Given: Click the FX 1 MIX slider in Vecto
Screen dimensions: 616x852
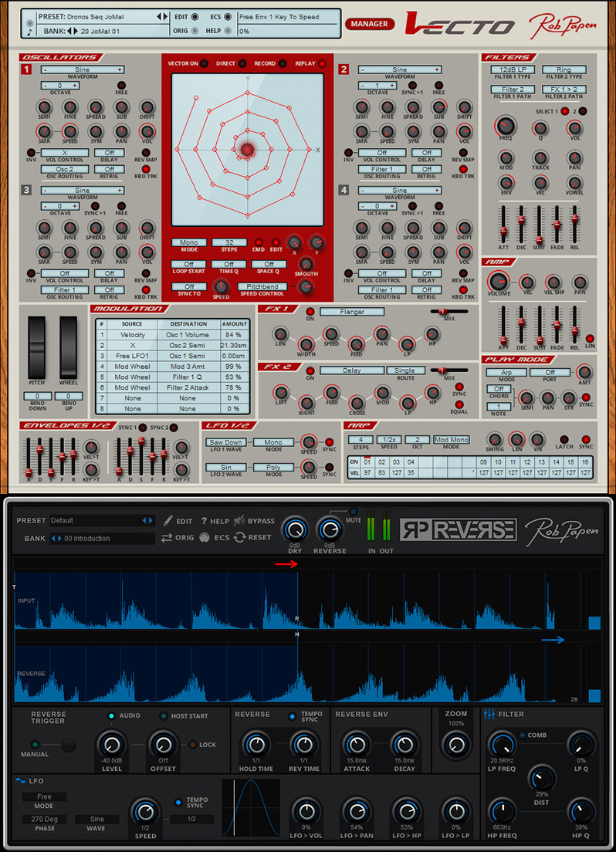Looking at the screenshot, I should pos(448,311).
